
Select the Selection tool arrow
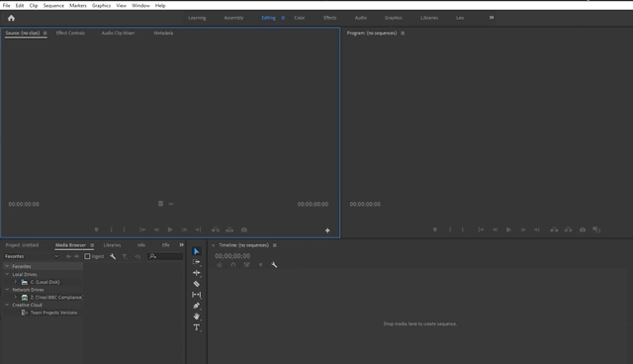[x=196, y=251]
